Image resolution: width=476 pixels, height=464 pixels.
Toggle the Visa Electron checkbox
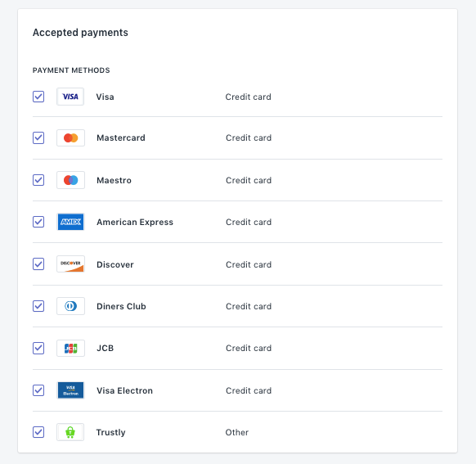point(38,390)
